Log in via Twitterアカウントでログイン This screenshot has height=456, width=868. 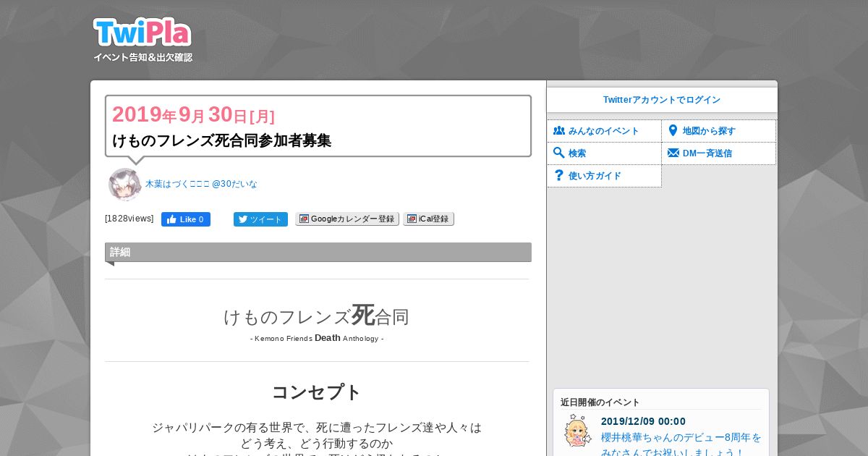(662, 100)
